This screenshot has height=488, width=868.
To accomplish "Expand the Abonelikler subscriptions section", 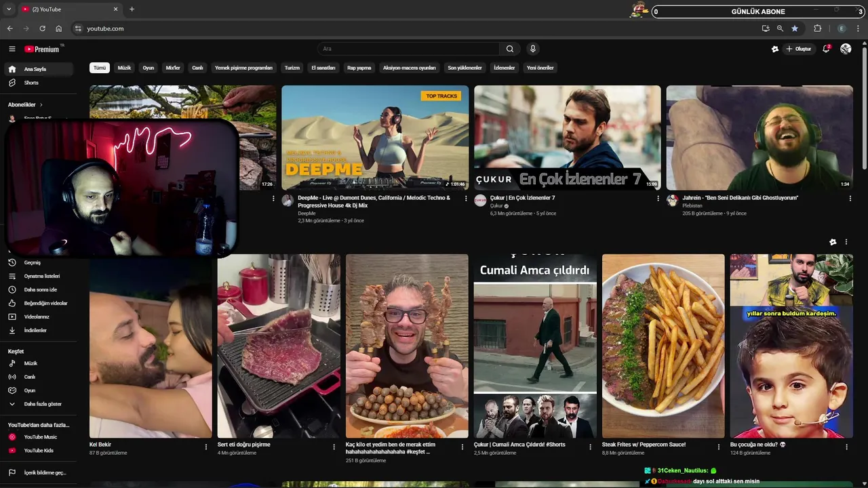I will click(x=25, y=105).
